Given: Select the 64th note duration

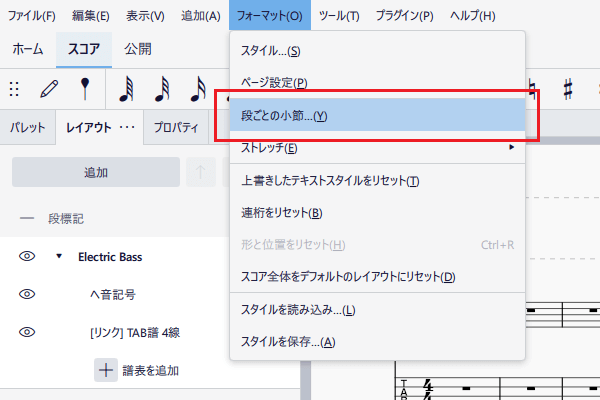Looking at the screenshot, I should 126,89.
